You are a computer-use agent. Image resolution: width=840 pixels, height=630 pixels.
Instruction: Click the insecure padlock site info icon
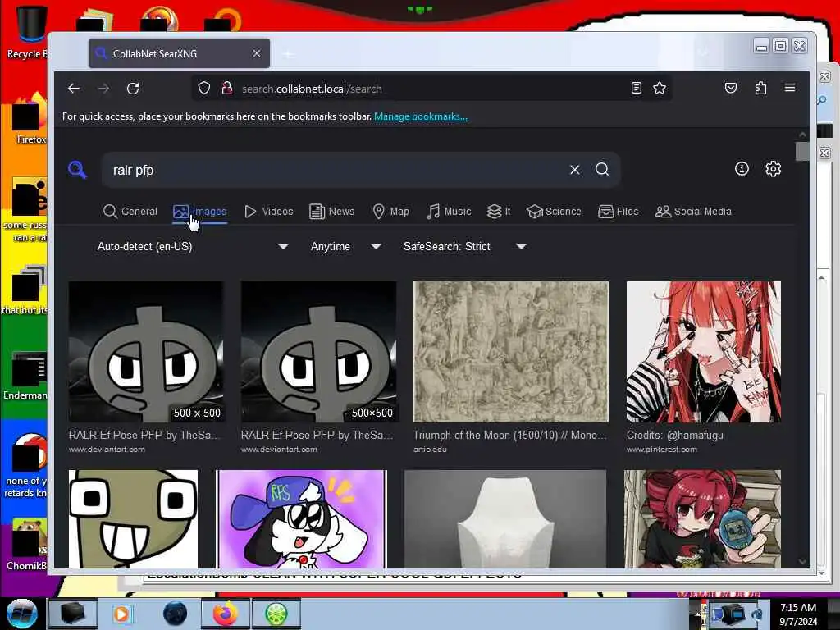click(x=227, y=89)
